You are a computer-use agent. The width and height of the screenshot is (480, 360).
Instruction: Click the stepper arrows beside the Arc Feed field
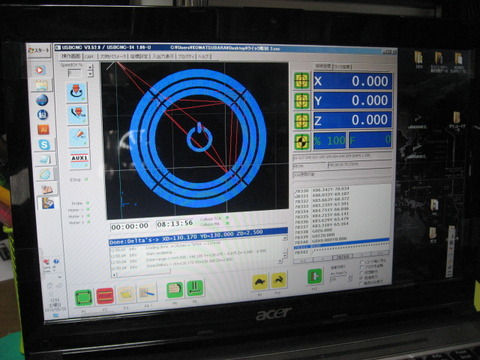point(350,279)
